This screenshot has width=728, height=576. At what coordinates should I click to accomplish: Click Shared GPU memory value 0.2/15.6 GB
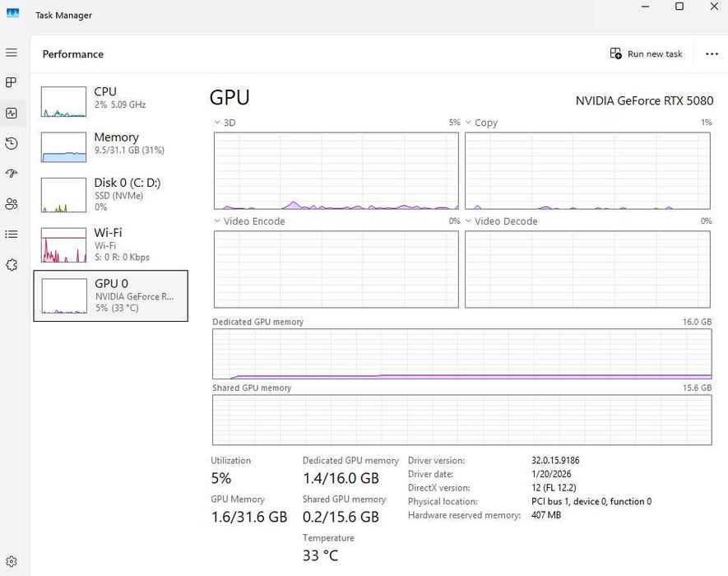click(x=341, y=517)
